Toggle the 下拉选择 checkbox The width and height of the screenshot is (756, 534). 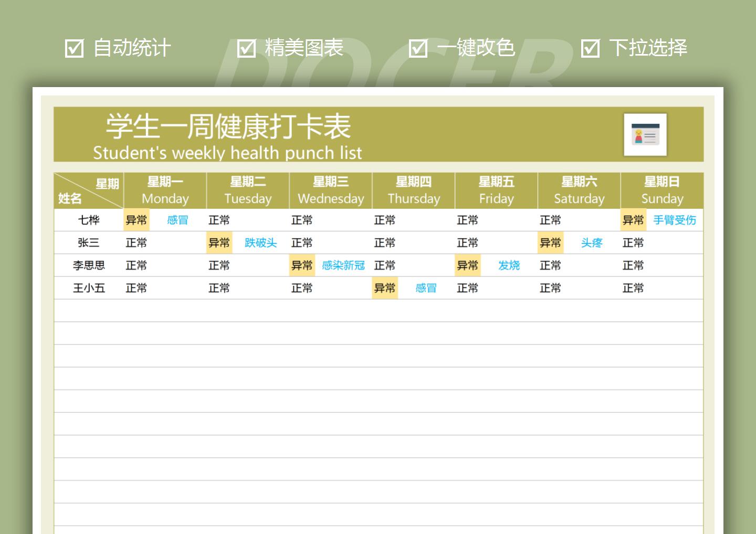[x=590, y=48]
